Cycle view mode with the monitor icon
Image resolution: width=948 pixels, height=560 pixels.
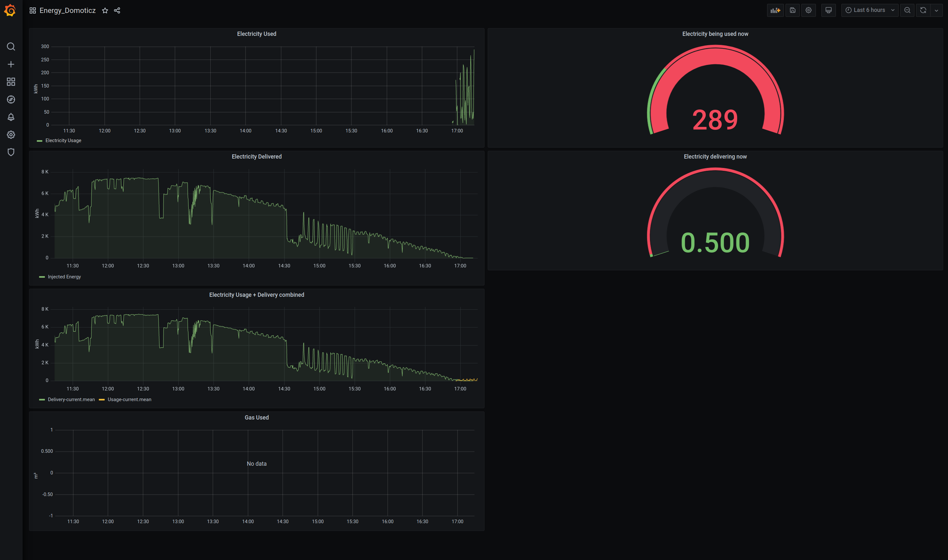click(x=828, y=10)
